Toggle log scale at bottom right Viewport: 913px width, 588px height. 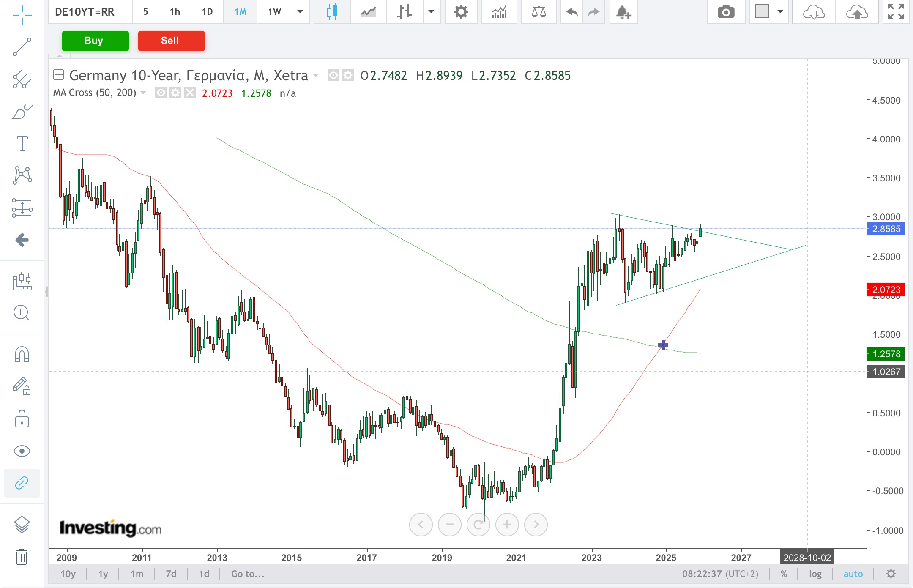pyautogui.click(x=815, y=574)
